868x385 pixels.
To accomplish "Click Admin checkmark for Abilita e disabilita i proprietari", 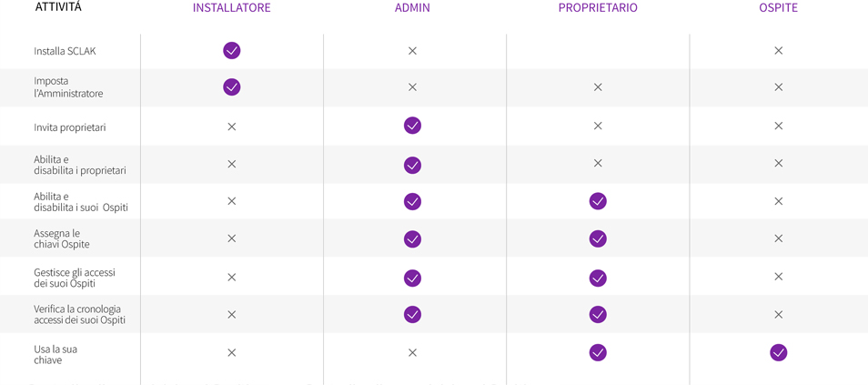I will (412, 165).
